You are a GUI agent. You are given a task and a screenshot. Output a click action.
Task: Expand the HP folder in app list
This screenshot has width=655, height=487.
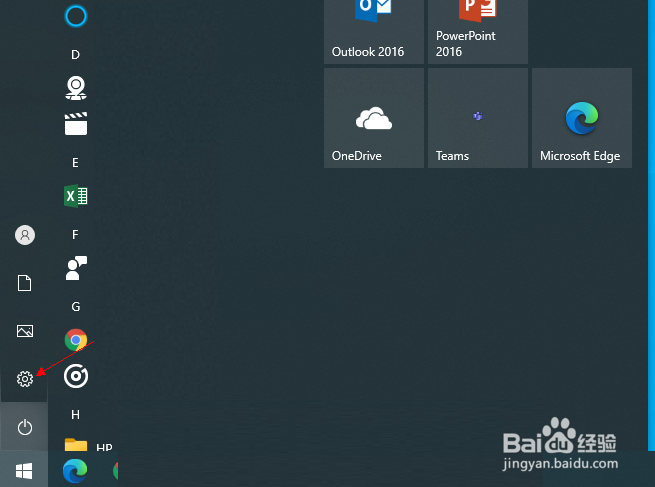pyautogui.click(x=89, y=444)
